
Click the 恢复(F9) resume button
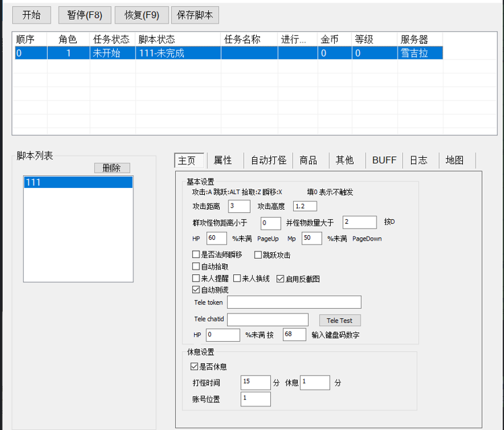[141, 15]
